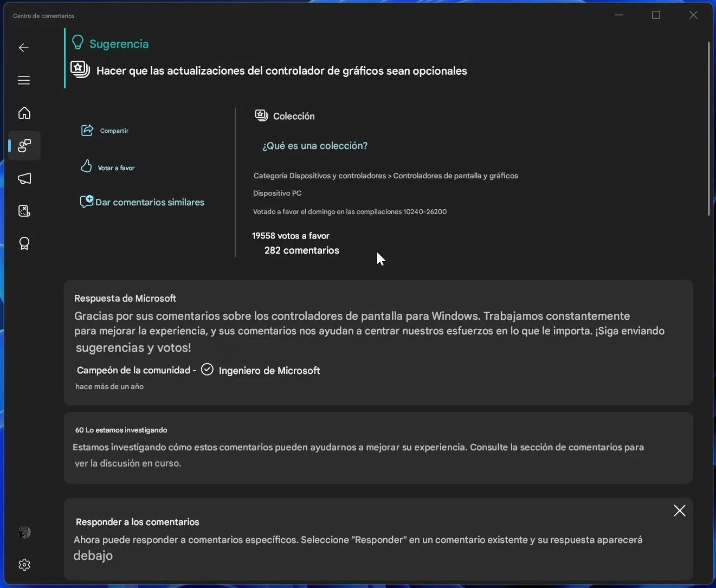Screen dimensions: 716x588
Task: Click the Categoría Dispositivos y controladores line
Action: pyautogui.click(x=386, y=176)
